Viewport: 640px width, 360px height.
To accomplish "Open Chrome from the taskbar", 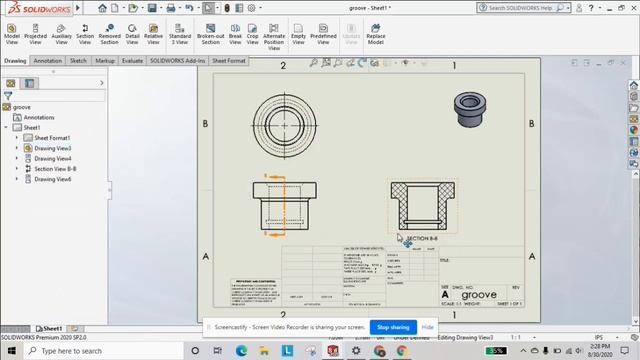I will pos(402,351).
